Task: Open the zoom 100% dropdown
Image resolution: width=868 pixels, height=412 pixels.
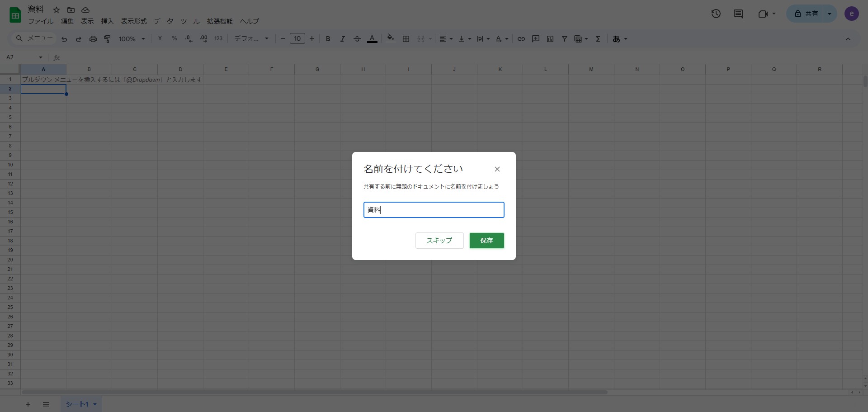Action: [x=132, y=39]
